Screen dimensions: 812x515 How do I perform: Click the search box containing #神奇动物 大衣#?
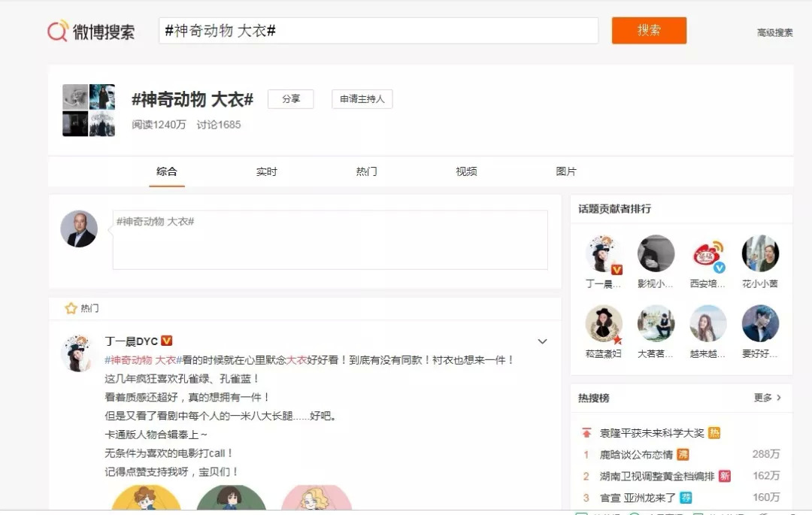378,31
